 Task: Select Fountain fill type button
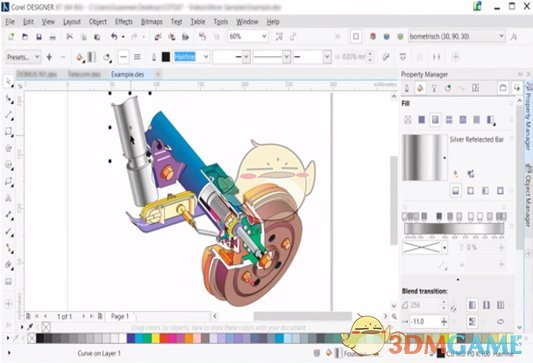435,120
